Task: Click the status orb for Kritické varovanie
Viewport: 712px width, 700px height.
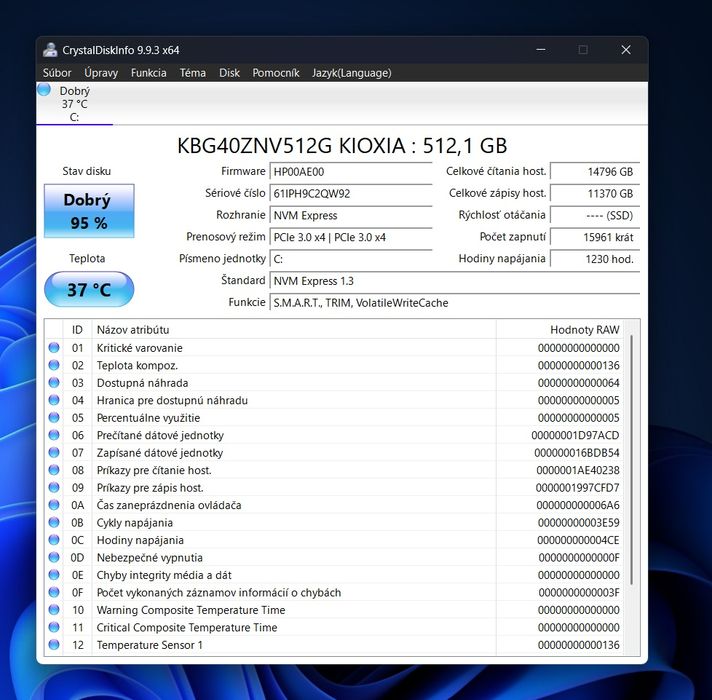Action: (x=54, y=348)
